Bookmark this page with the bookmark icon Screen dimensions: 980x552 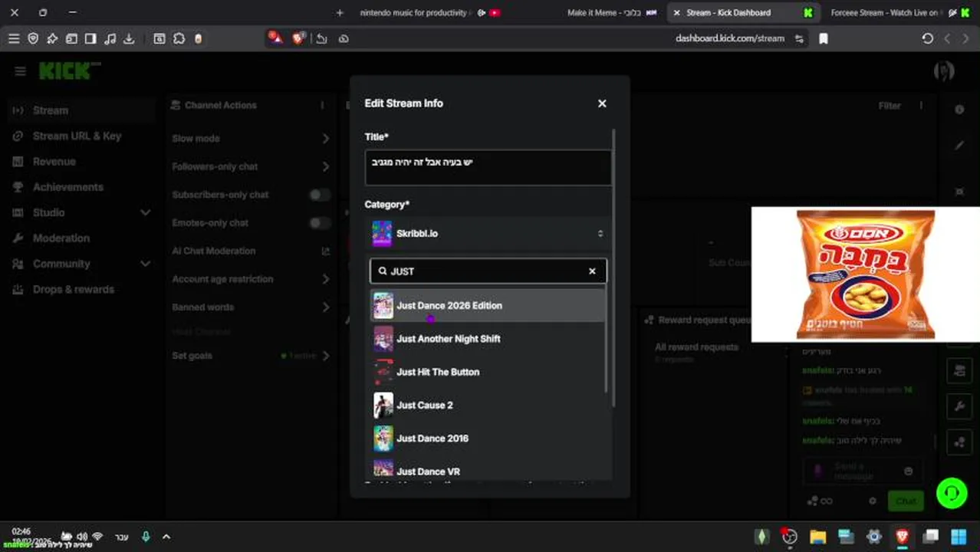point(824,38)
